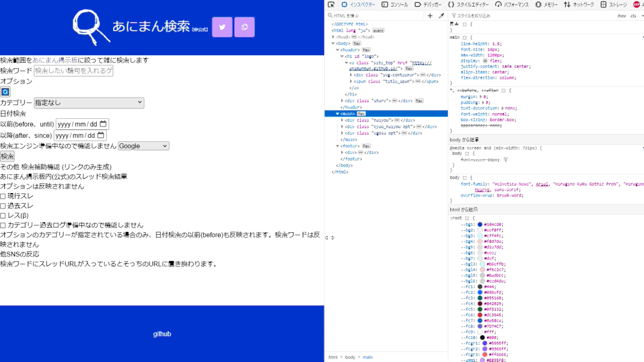Toggle the :hov pseudo-class panel
Image resolution: width=644 pixels, height=362 pixels.
click(x=622, y=16)
